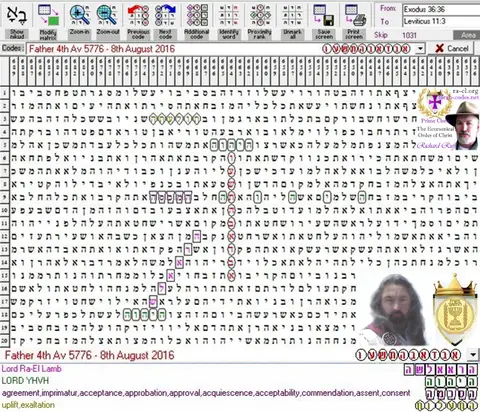This screenshot has height=412, width=480.
Task: Click row number 15 of the matrix
Action: click(x=5, y=275)
